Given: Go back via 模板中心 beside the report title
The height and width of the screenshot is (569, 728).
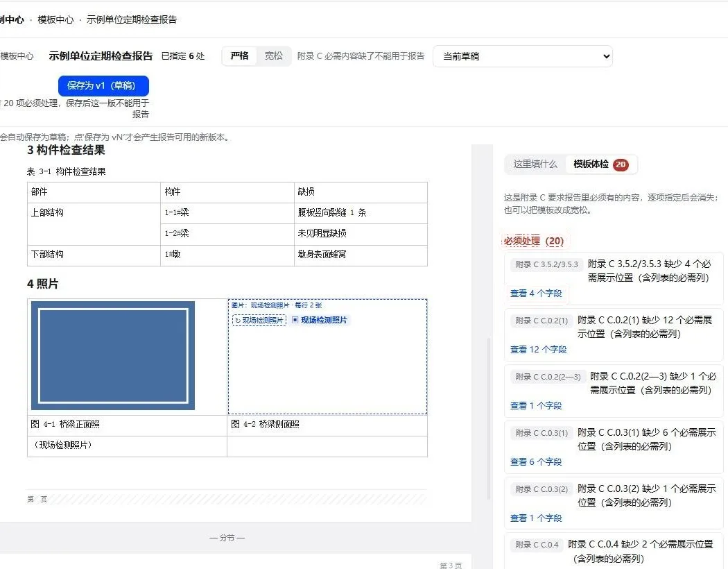Looking at the screenshot, I should click(x=17, y=56).
